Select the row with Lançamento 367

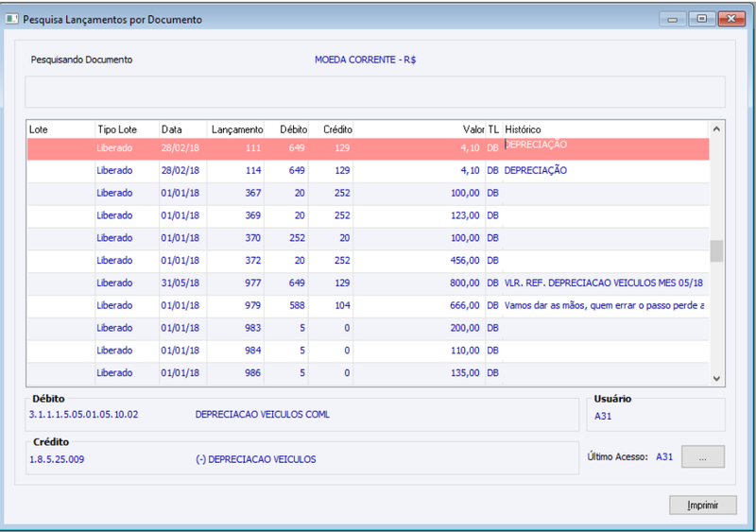(368, 193)
